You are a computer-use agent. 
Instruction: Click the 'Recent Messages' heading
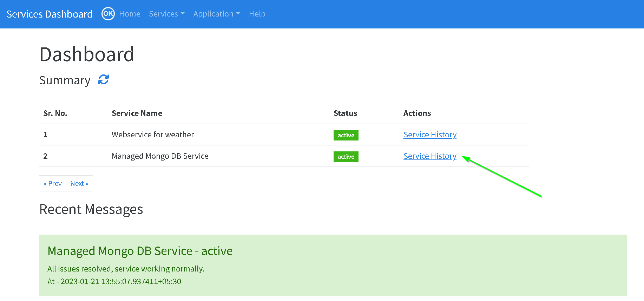(91, 209)
